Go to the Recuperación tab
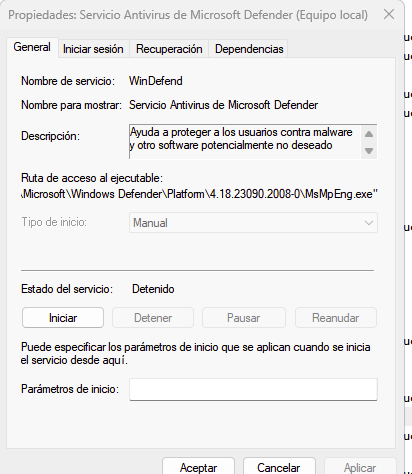 tap(169, 49)
